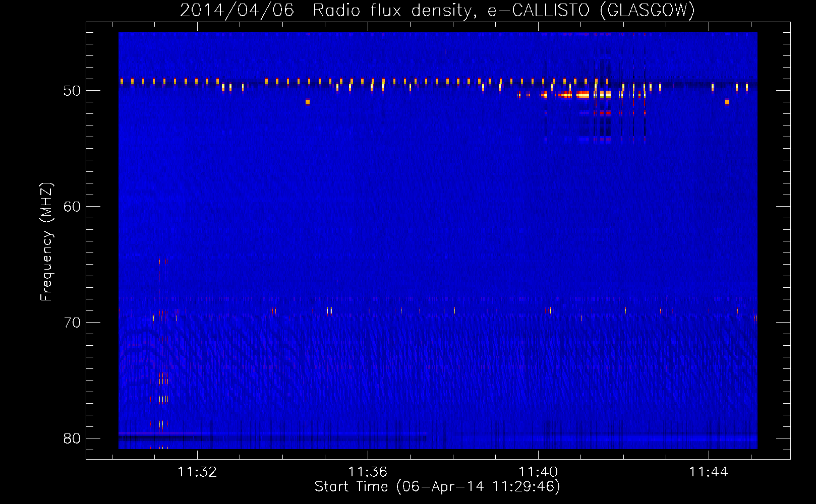
Task: Click the 70 frequency tick label
Action: pyautogui.click(x=72, y=323)
